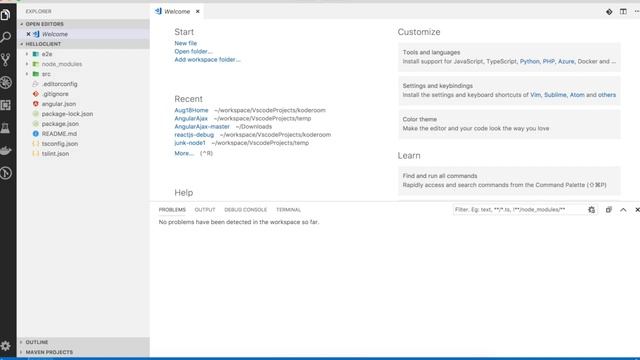The width and height of the screenshot is (640, 360).
Task: Open the tsconfig.json file
Action: point(60,144)
